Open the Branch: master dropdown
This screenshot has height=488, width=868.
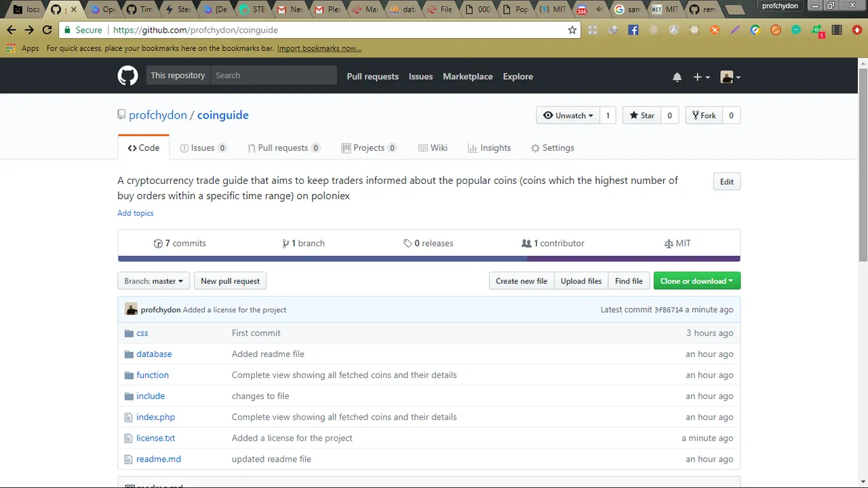[154, 281]
